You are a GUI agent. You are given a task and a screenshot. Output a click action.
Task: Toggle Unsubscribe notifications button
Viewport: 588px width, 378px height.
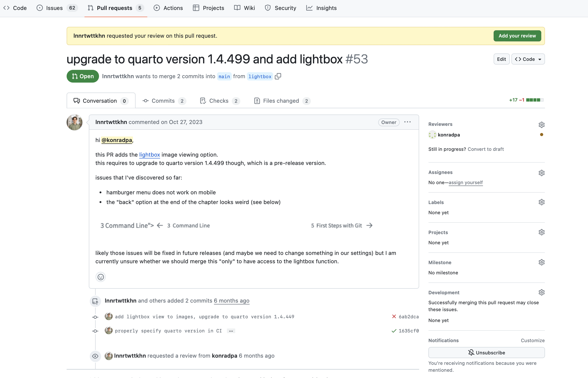click(486, 353)
